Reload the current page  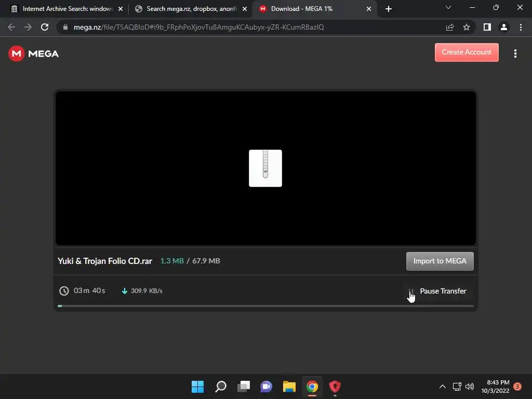tap(45, 27)
